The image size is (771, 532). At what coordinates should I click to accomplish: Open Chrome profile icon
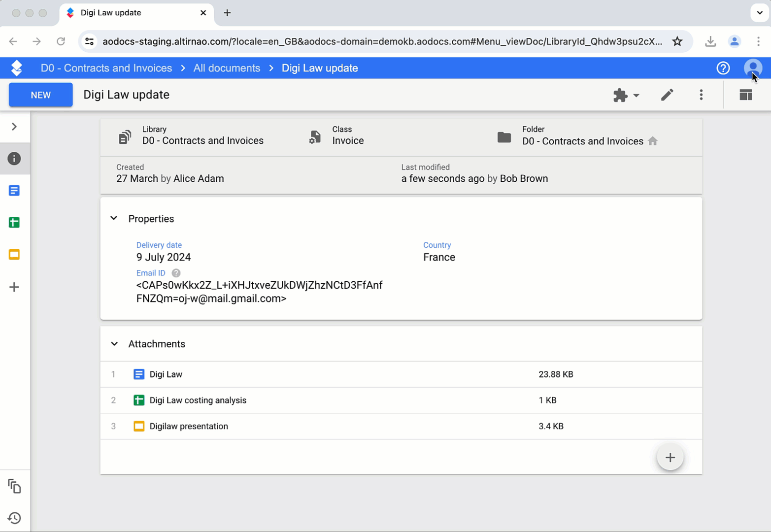tap(734, 41)
